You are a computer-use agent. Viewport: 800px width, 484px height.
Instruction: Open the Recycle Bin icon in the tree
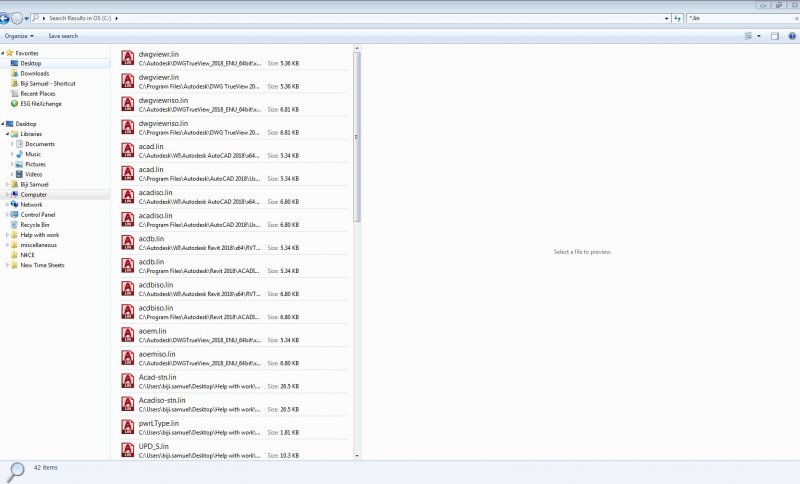pyautogui.click(x=14, y=225)
